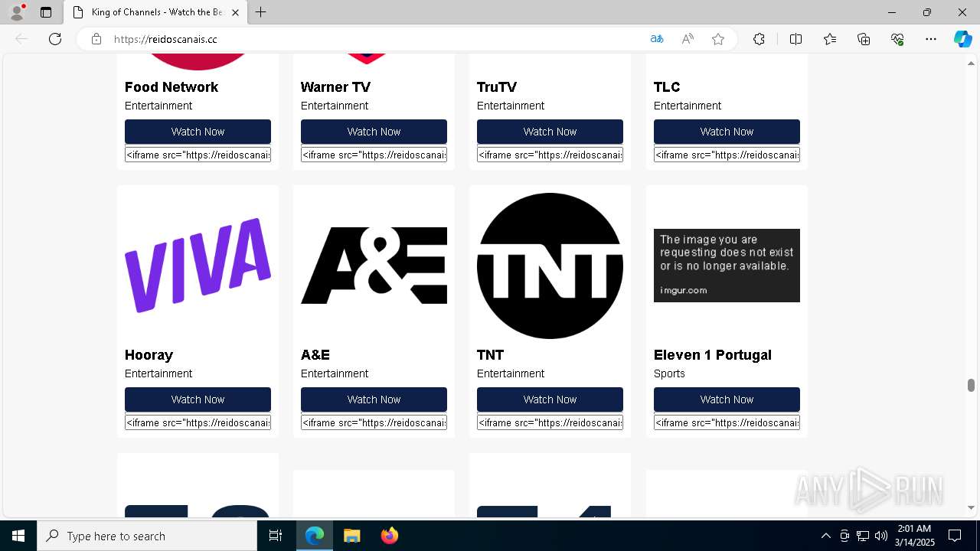
Task: Open volume control in system tray
Action: click(881, 536)
